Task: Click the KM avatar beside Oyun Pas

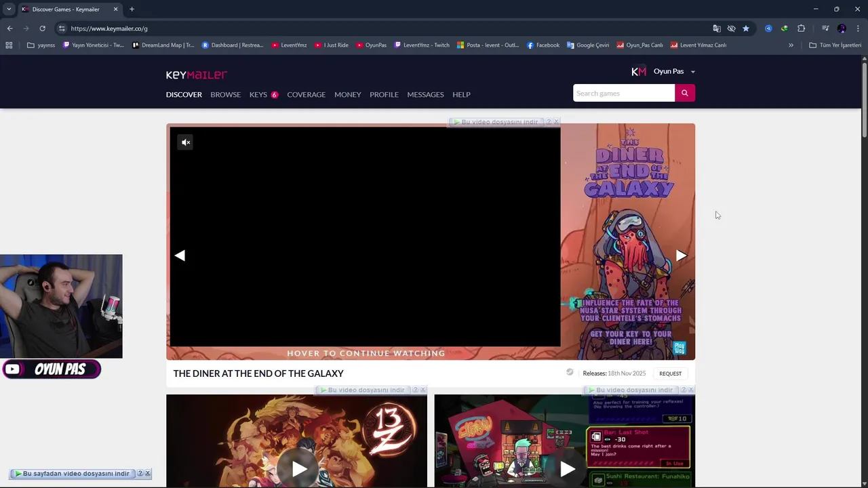Action: [x=639, y=71]
